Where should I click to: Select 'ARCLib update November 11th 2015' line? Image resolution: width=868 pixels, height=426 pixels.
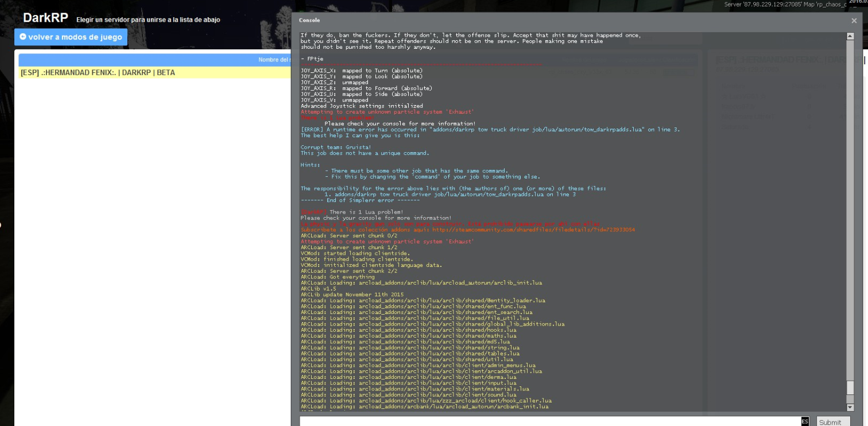[352, 295]
